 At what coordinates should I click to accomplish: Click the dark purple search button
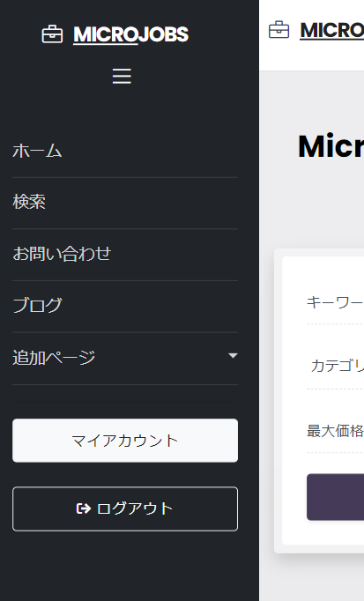[335, 497]
